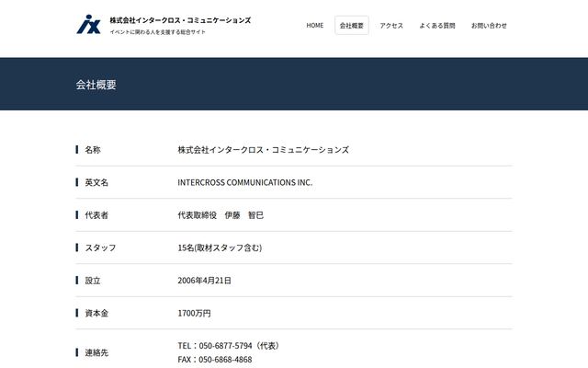
Task: Click the header title 株式会社インタークロス・コミュニケーションズ
Action: 180,20
